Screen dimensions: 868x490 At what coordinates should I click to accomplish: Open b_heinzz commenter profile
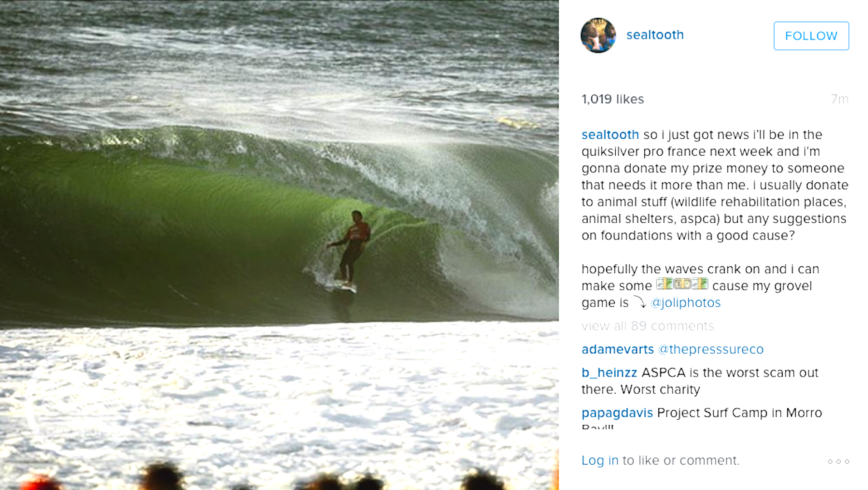click(x=609, y=372)
